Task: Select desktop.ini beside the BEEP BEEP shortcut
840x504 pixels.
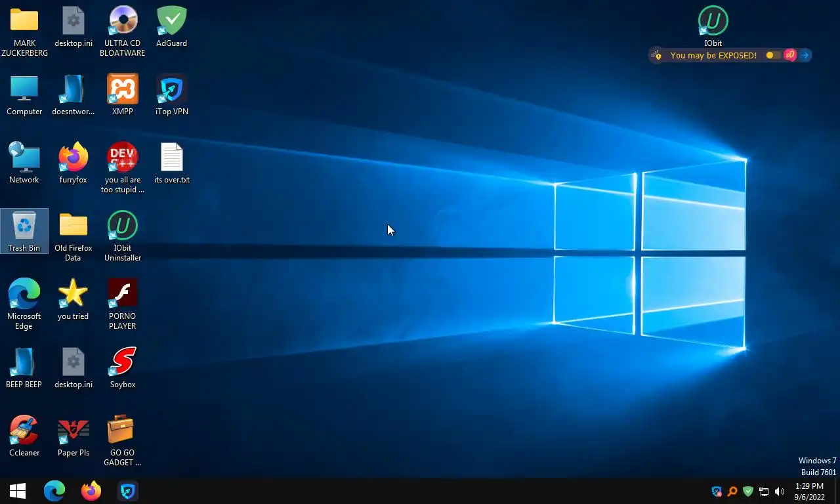Action: [73, 368]
